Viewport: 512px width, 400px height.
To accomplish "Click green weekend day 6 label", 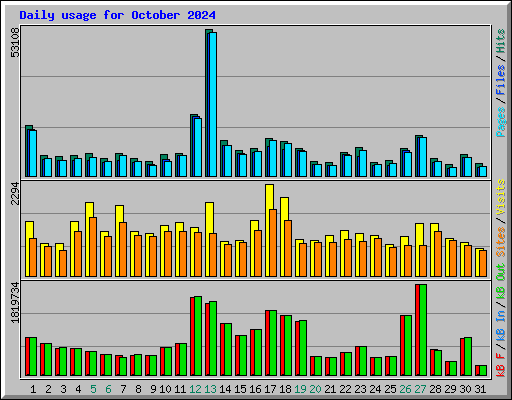I will 108,389.
